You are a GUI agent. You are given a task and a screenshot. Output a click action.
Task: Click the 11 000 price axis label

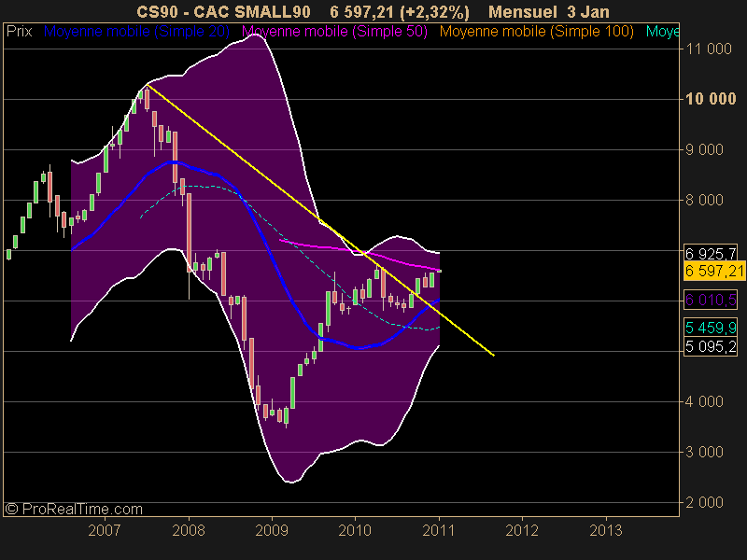(709, 49)
